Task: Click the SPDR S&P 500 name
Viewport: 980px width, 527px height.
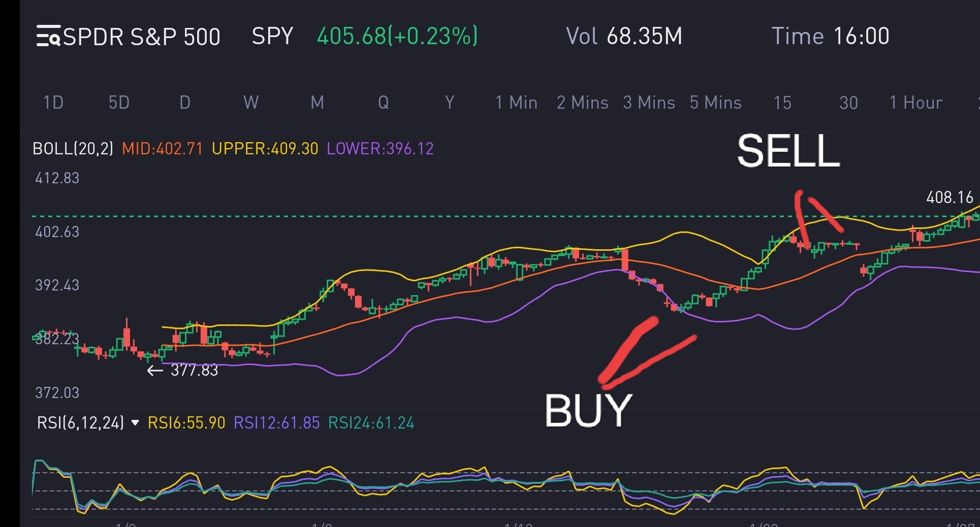Action: pyautogui.click(x=142, y=37)
